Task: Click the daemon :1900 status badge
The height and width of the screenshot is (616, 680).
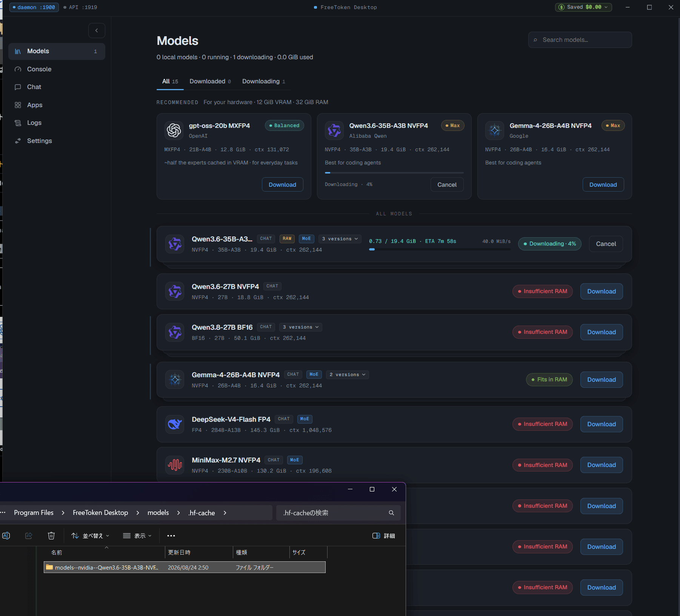Action: point(34,7)
